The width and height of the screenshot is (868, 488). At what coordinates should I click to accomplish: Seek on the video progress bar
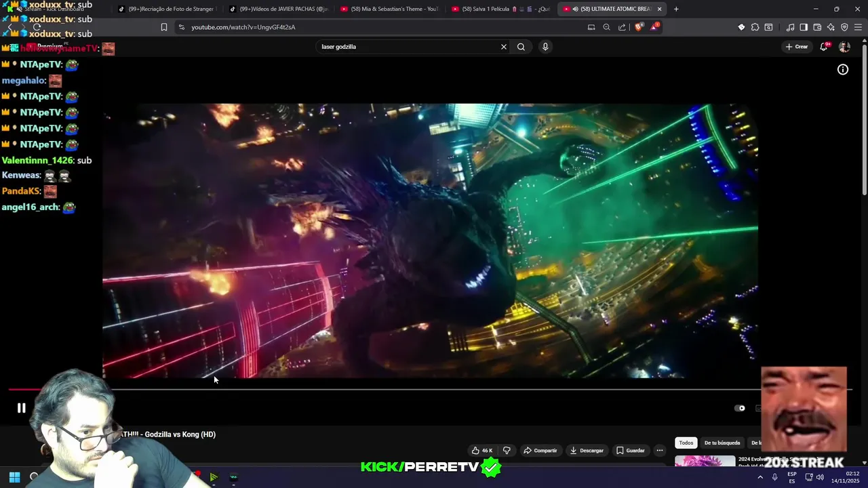coord(429,389)
